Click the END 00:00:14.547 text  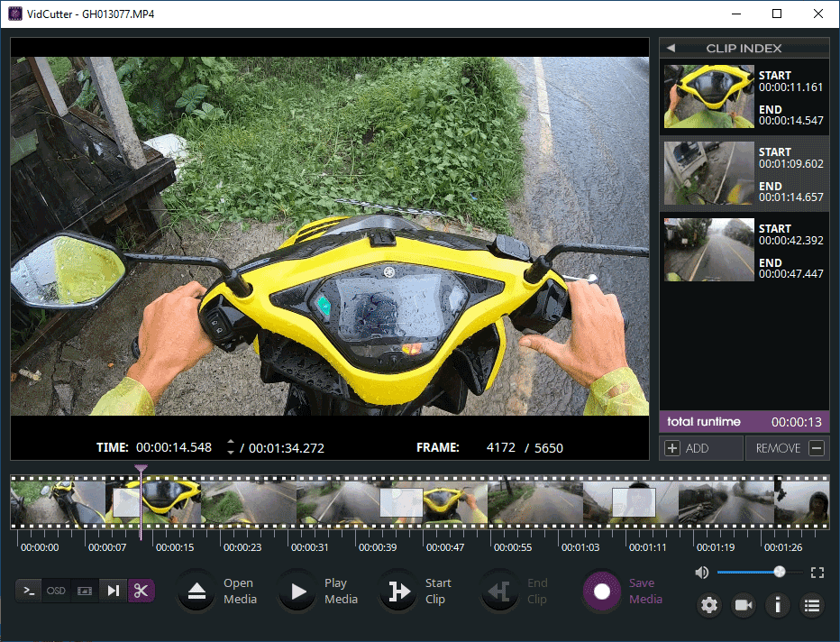(790, 115)
